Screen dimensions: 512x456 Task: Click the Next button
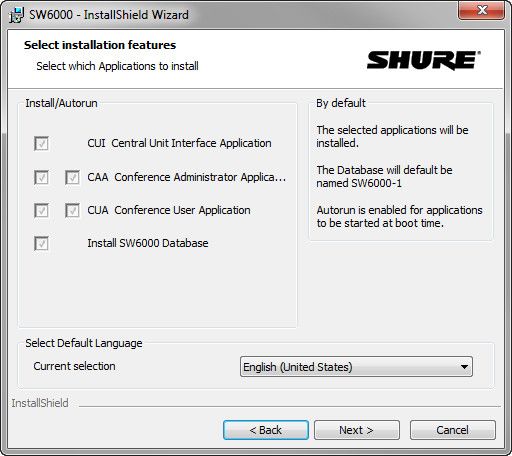click(356, 430)
